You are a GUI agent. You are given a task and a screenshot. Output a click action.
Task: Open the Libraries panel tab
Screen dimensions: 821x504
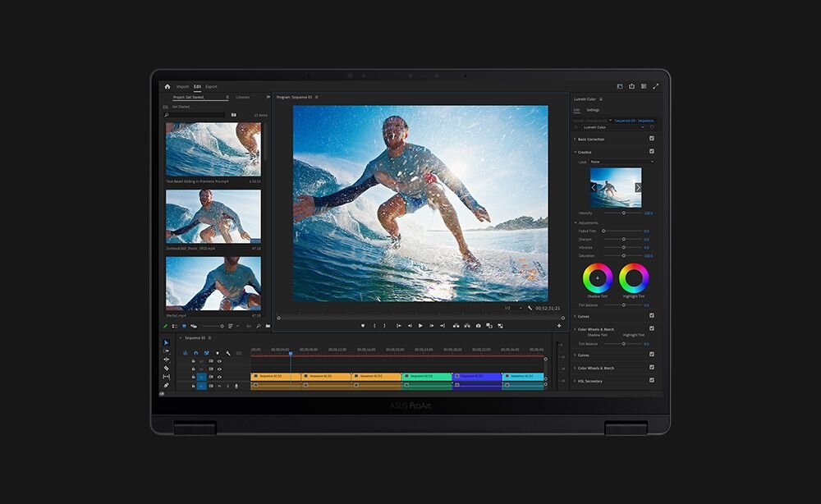[242, 97]
